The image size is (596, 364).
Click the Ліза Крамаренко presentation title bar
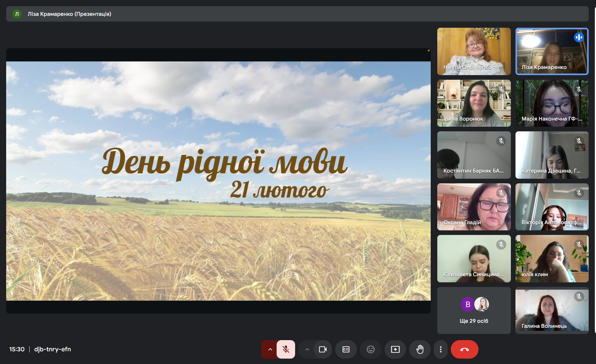pos(69,14)
